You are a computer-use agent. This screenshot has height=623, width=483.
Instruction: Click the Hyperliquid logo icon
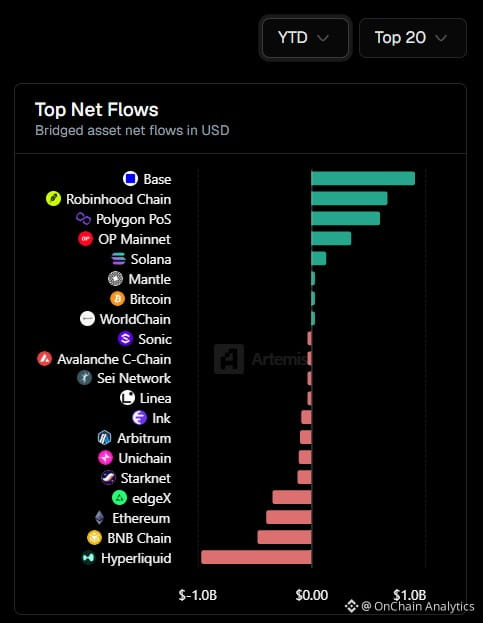tap(88, 558)
